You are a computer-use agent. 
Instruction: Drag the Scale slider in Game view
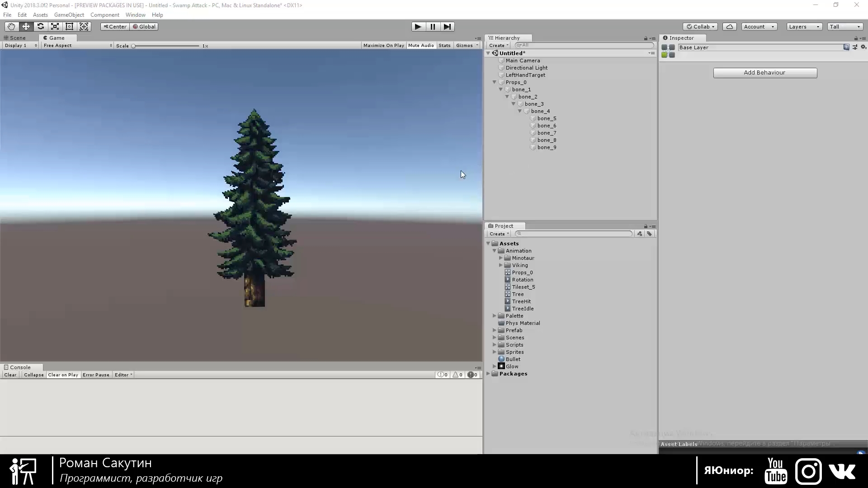pyautogui.click(x=133, y=46)
